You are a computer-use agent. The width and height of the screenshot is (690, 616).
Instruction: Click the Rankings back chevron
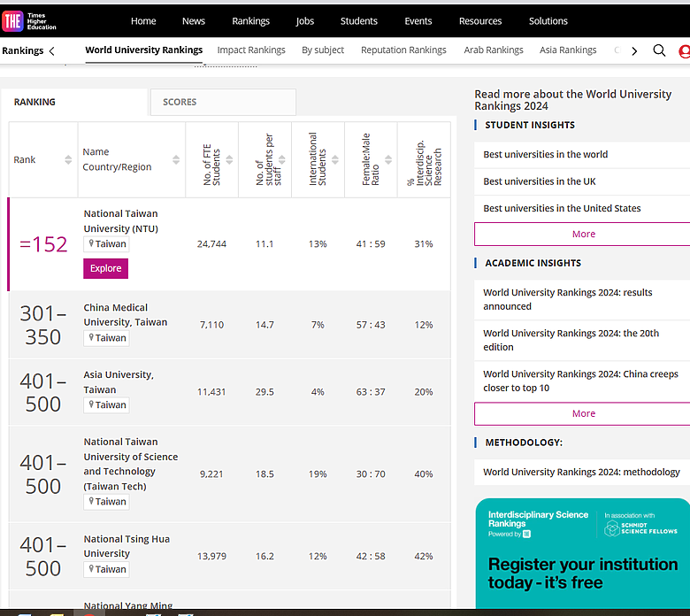52,51
